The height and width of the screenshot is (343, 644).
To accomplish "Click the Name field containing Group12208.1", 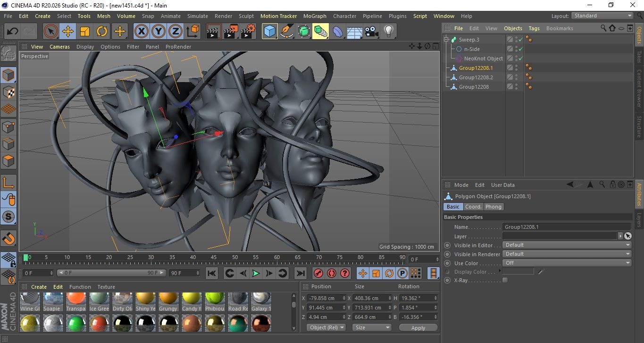I will (x=566, y=227).
